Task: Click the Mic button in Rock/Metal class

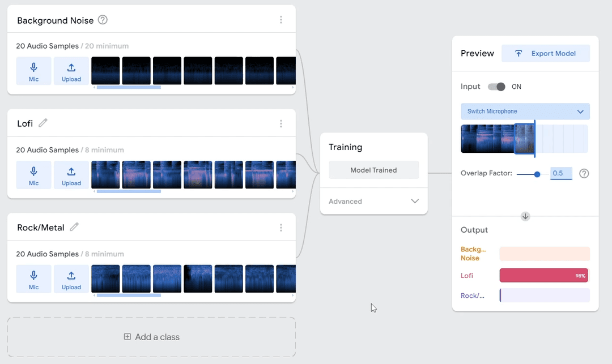Action: pyautogui.click(x=33, y=279)
